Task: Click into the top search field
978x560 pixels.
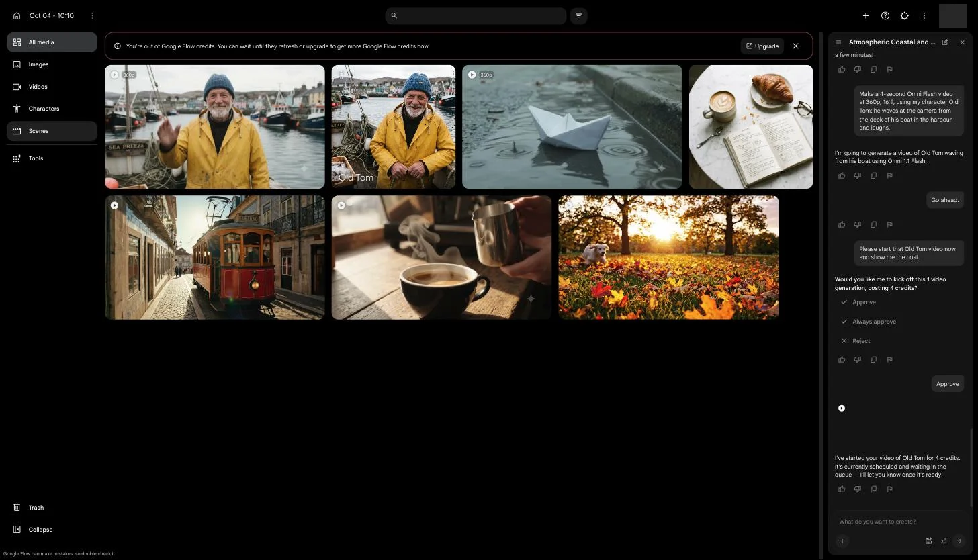Action: coord(476,15)
